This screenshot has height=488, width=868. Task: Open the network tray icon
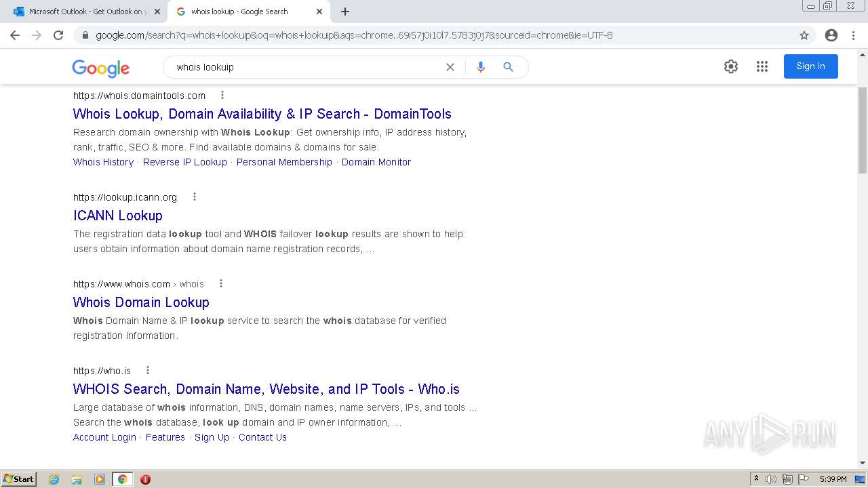pyautogui.click(x=787, y=479)
